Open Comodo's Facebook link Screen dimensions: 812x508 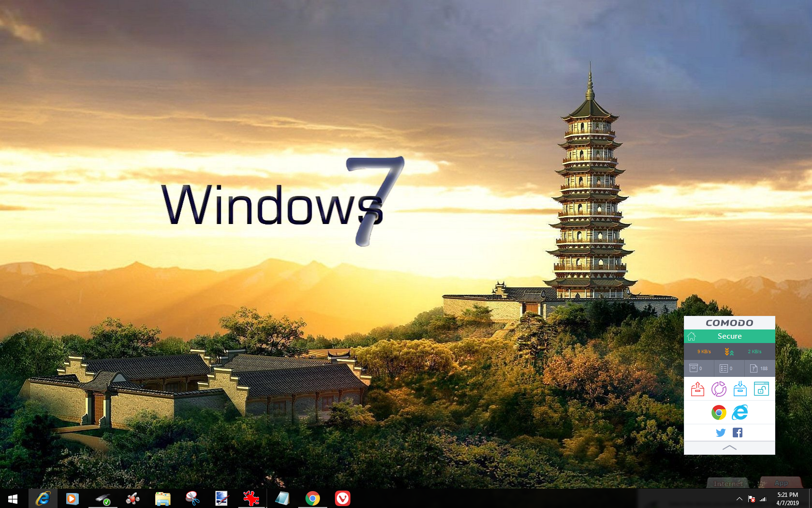(x=738, y=433)
